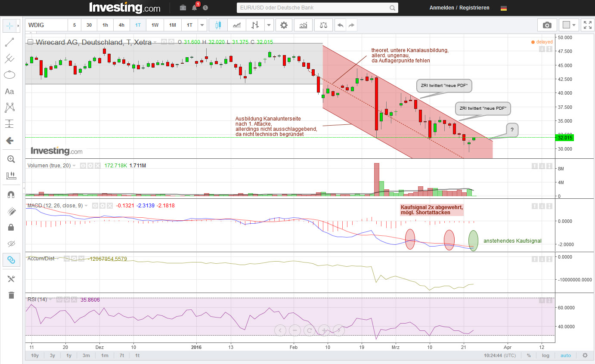The image size is (595, 364).
Task: Open RSI indicator settings gear
Action: pos(66,299)
